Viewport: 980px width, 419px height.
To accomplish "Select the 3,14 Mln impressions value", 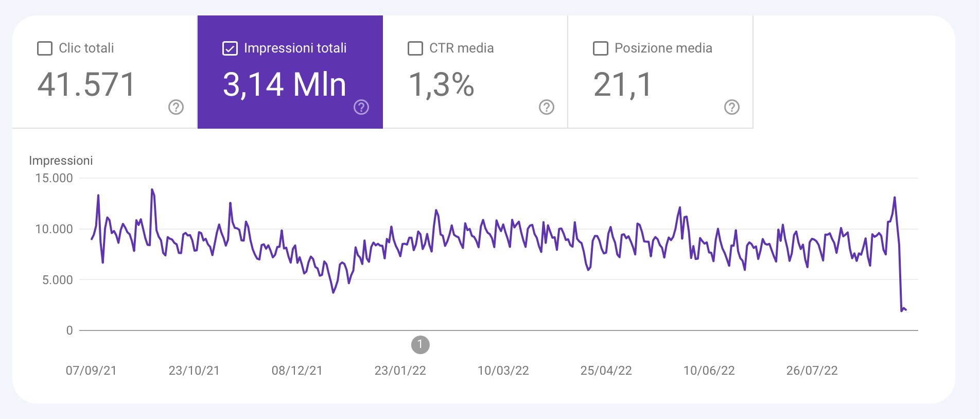I will (x=284, y=84).
